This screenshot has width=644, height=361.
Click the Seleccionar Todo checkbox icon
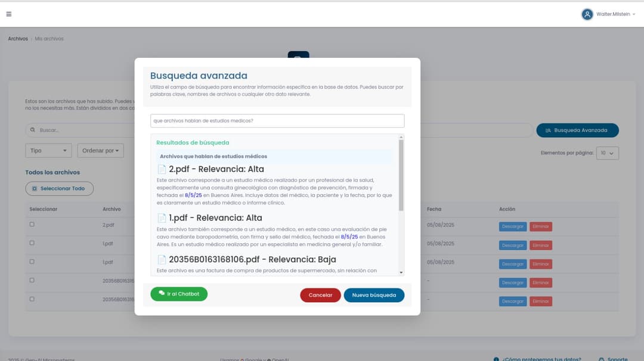tap(35, 189)
